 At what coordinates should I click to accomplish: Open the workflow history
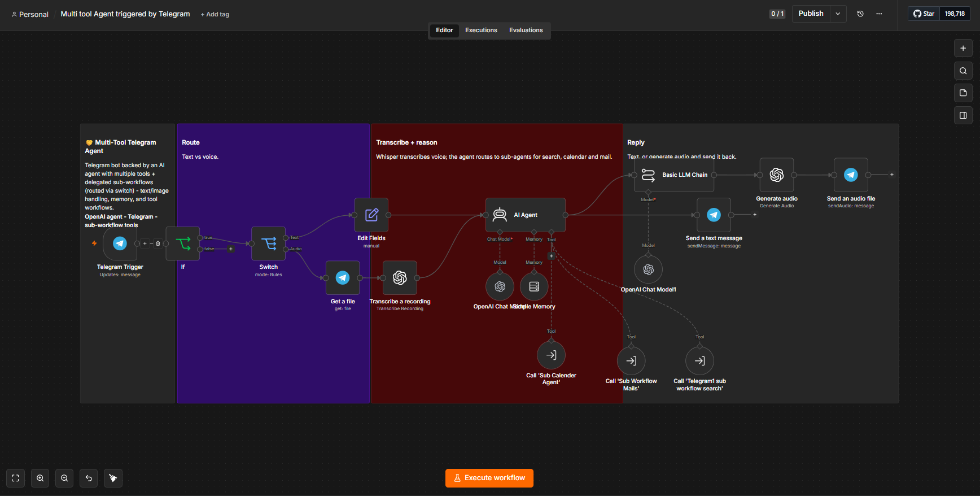coord(860,14)
